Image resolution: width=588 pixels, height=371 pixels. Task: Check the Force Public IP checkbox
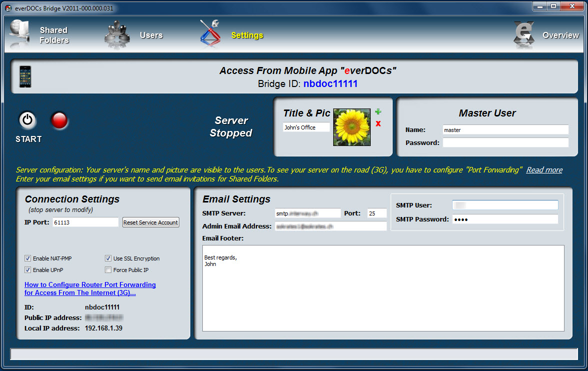[x=108, y=270]
